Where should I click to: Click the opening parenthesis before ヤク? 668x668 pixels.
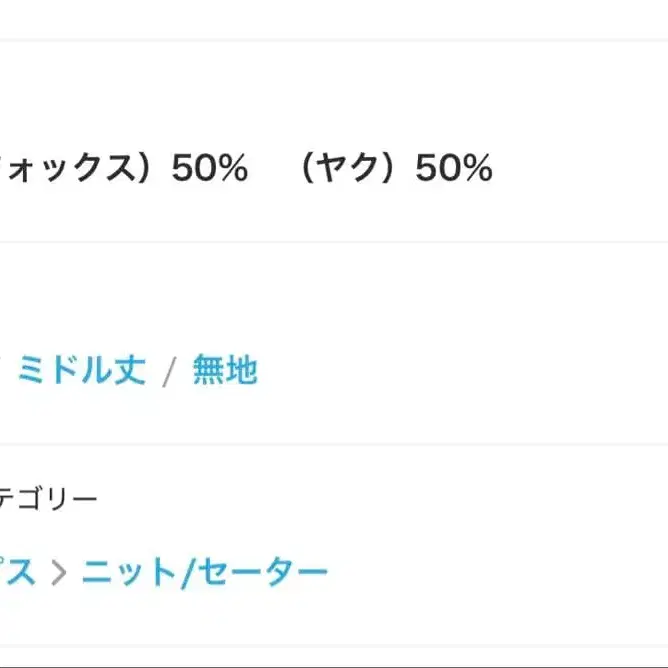pos(312,169)
